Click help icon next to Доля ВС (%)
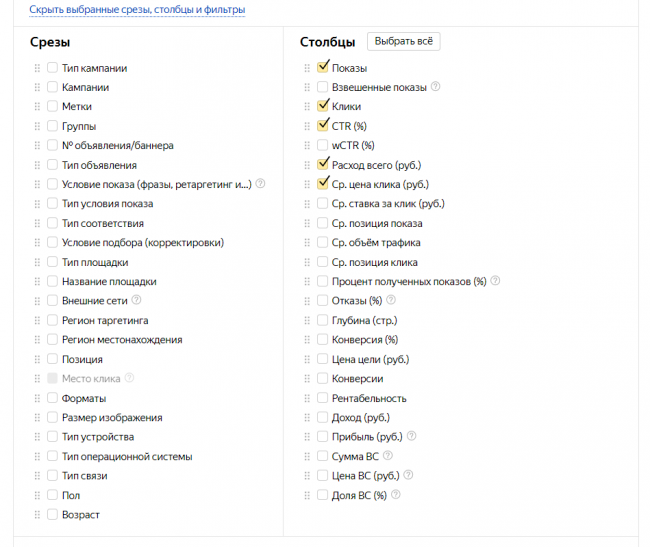The image size is (650, 547). pyautogui.click(x=395, y=495)
